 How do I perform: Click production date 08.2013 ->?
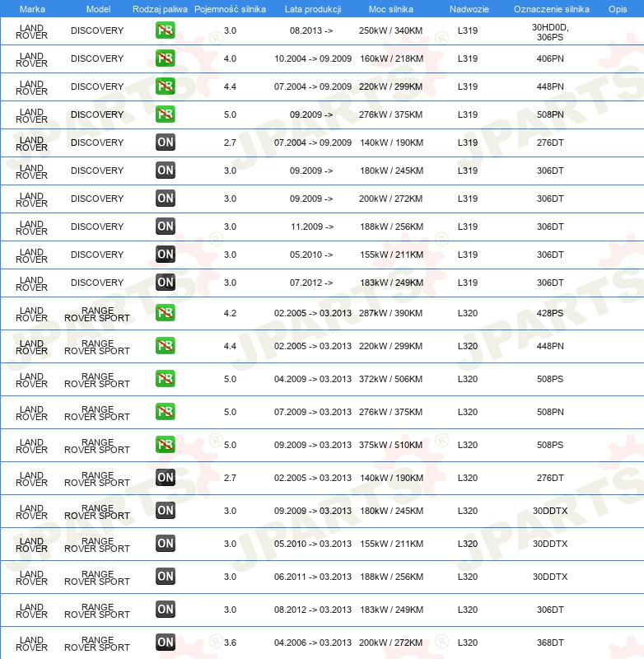[x=311, y=30]
